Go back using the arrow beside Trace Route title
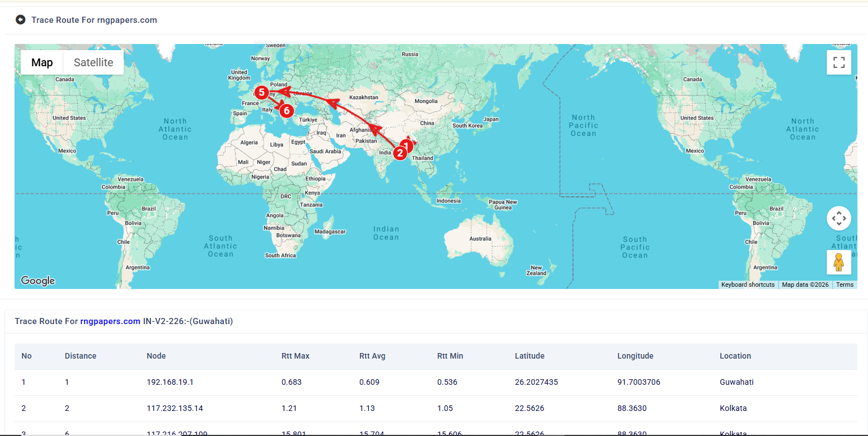Screen dimensions: 868x436 pyautogui.click(x=21, y=20)
